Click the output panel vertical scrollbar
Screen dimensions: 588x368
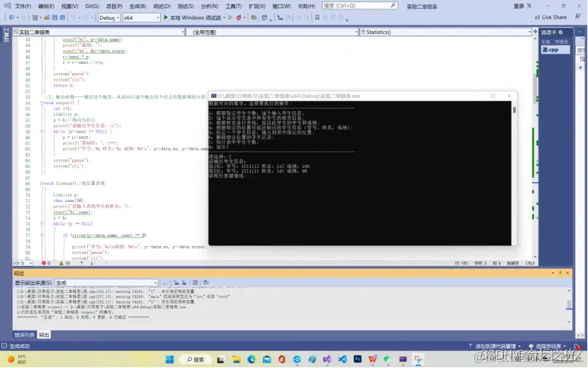pyautogui.click(x=569, y=306)
